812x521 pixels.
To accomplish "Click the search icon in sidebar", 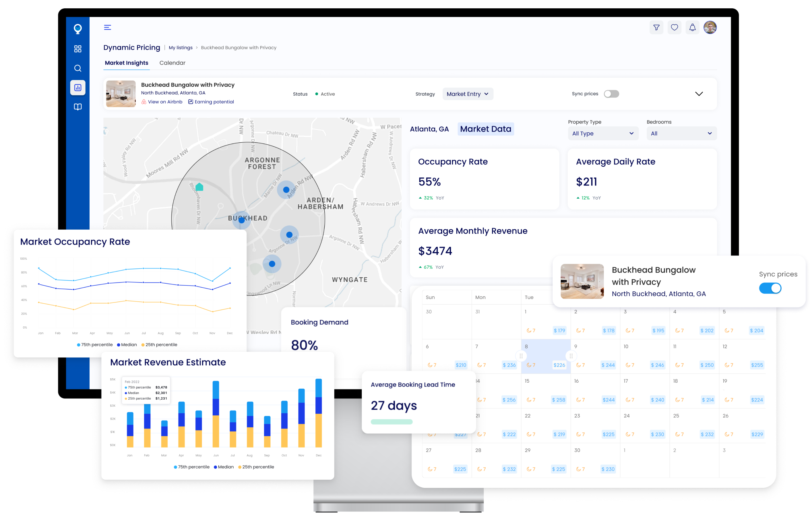I will coord(78,68).
